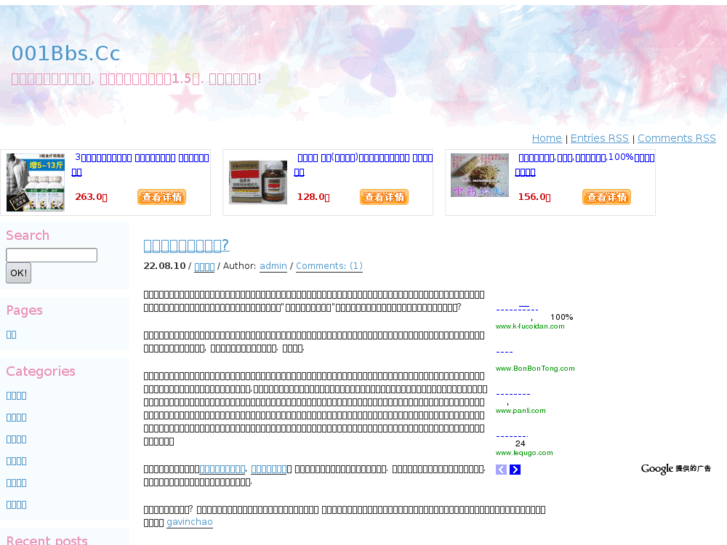Open the second inline link in the article paragraph
Image resolution: width=727 pixels, height=545 pixels.
[x=269, y=469]
